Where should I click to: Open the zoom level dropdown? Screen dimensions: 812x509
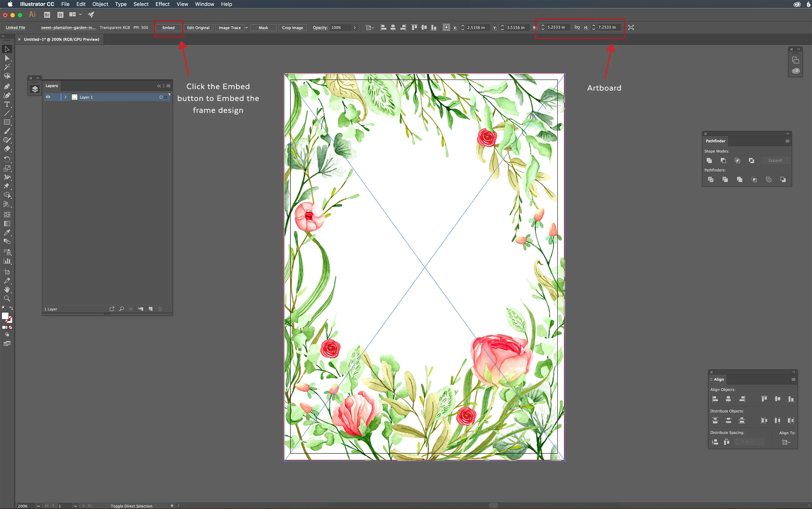tap(38, 506)
